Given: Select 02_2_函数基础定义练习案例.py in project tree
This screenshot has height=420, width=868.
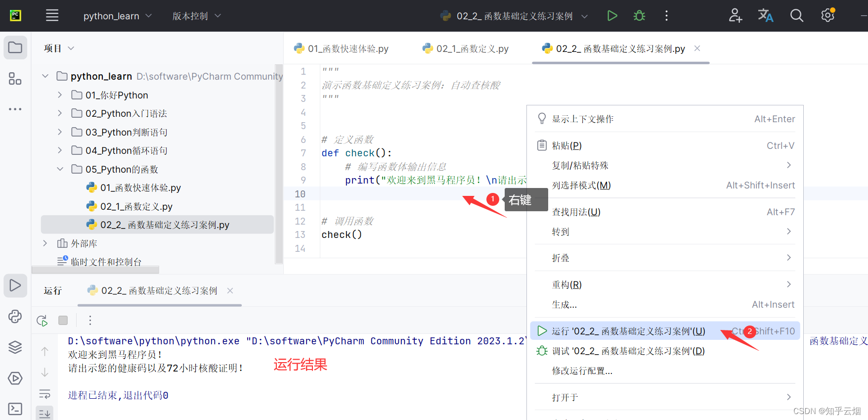Looking at the screenshot, I should click(157, 225).
